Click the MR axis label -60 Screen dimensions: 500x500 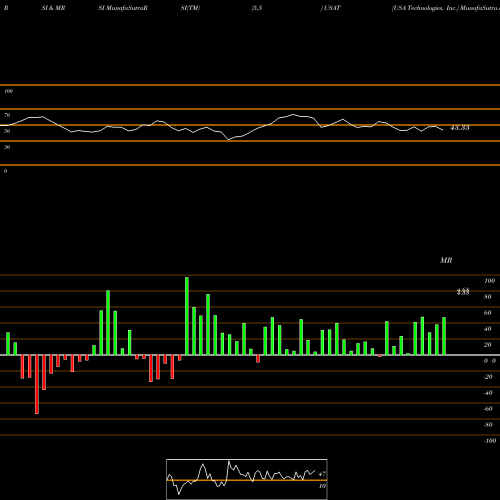click(x=488, y=409)
